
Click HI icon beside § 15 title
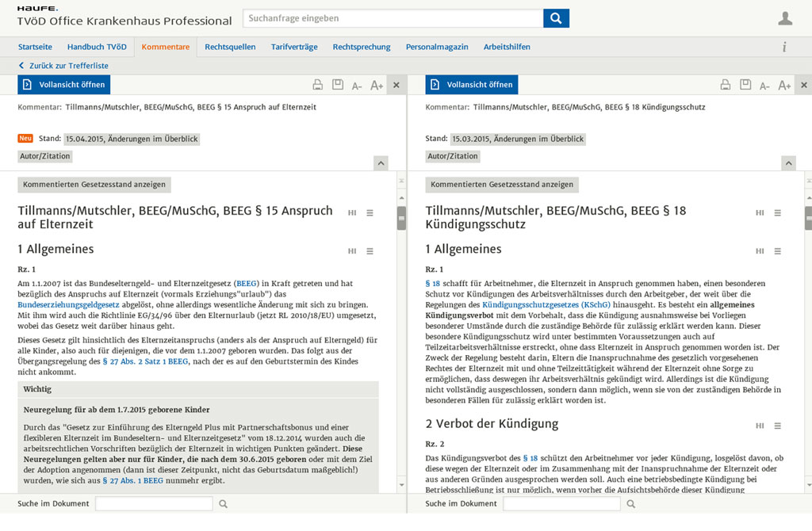pyautogui.click(x=352, y=212)
